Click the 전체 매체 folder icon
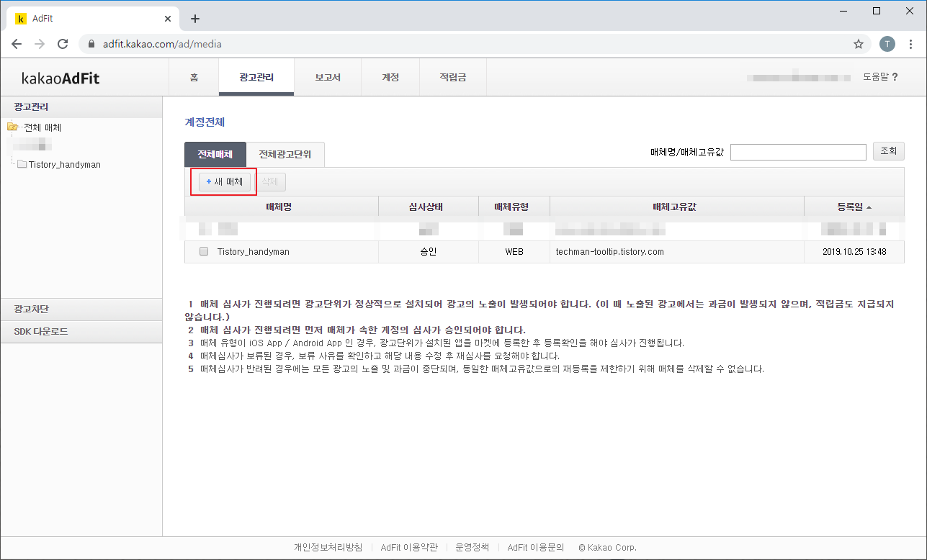Screen dimensions: 927x560 tap(12, 127)
